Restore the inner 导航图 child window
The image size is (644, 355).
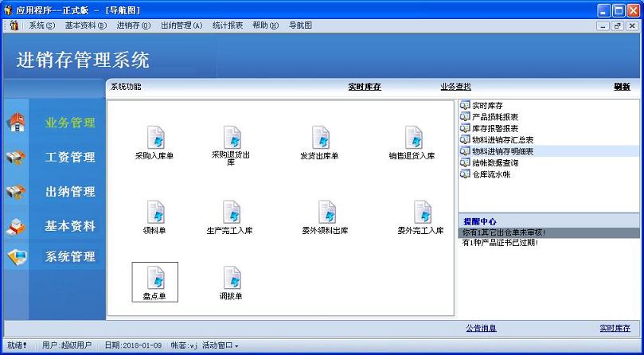coord(617,26)
